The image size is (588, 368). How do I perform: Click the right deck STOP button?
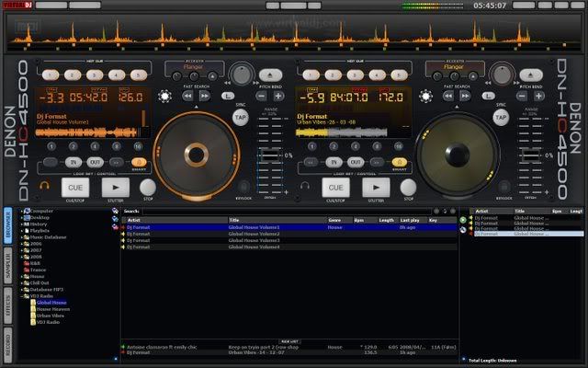click(x=408, y=187)
